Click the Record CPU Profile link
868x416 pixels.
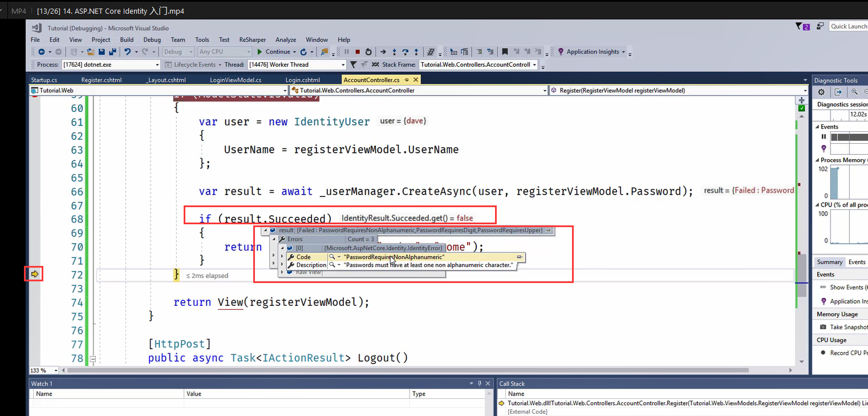tap(849, 353)
